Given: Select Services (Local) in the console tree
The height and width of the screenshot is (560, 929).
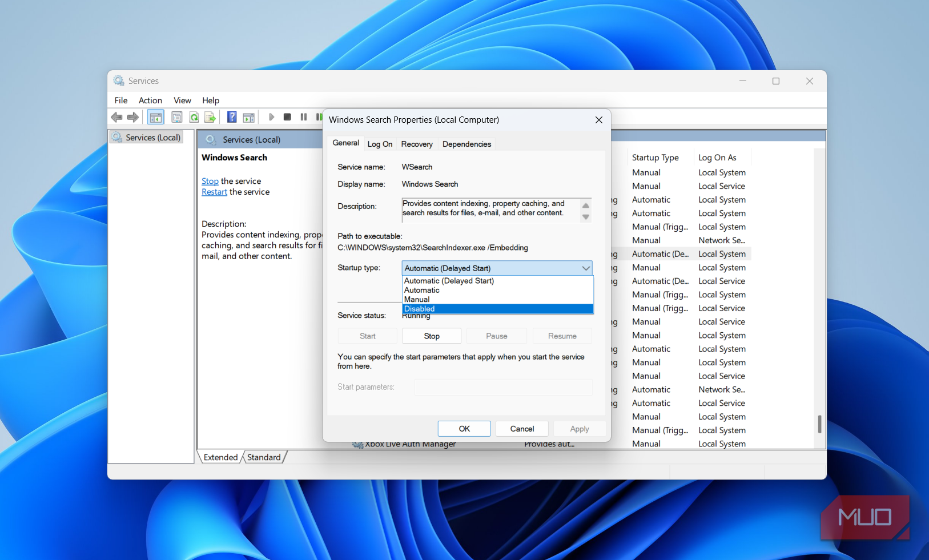Looking at the screenshot, I should 147,138.
